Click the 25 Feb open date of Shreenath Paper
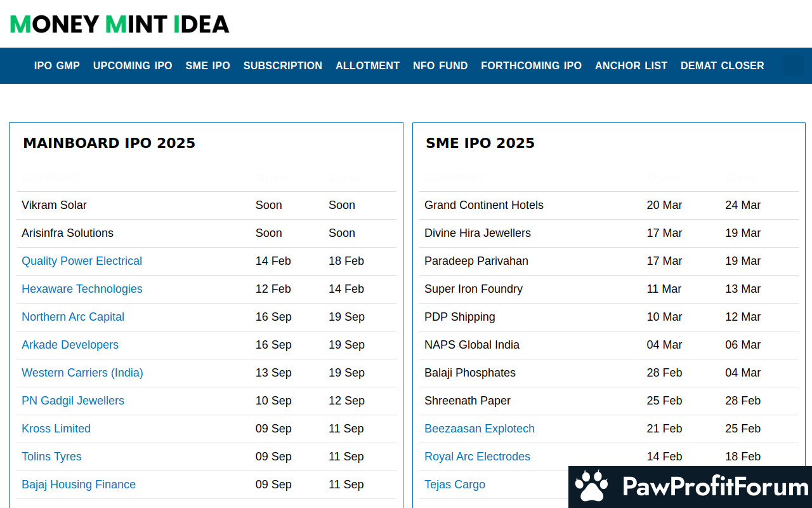Viewport: 812px width, 508px height. click(x=664, y=401)
